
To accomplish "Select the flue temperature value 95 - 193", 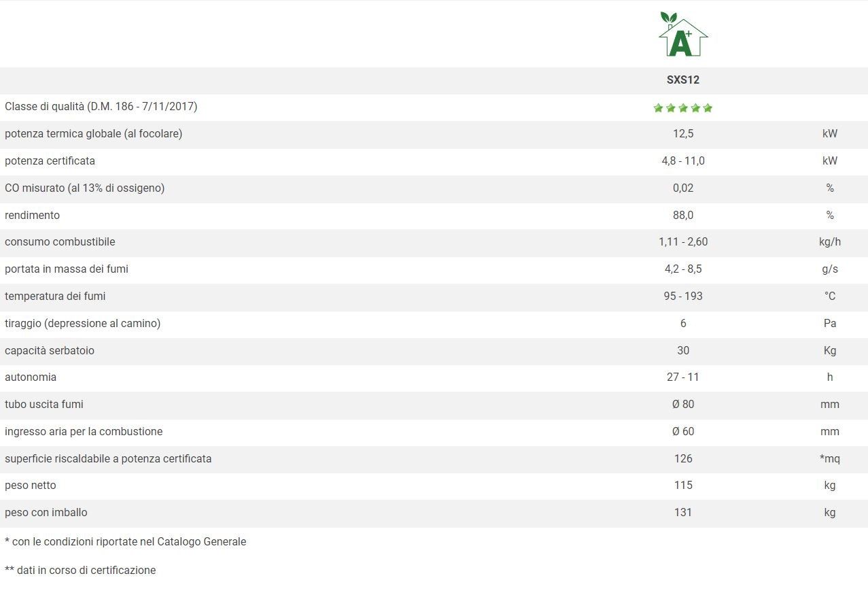I will 682,296.
